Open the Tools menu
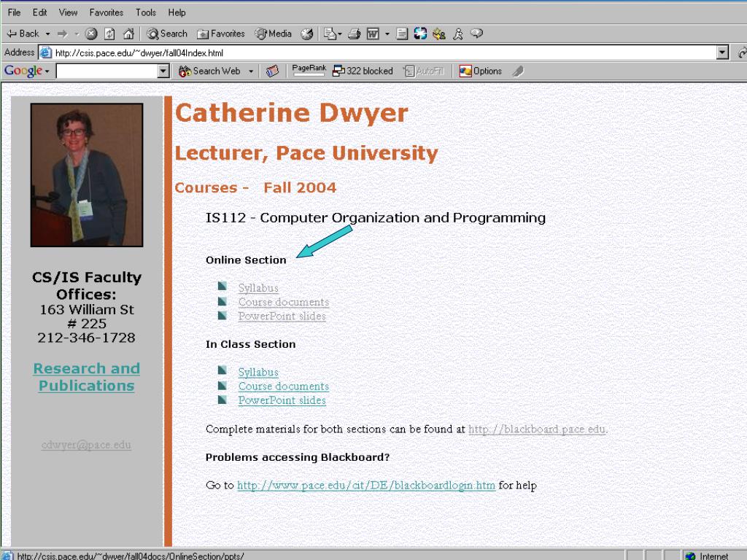Image resolution: width=747 pixels, height=560 pixels. coord(146,12)
